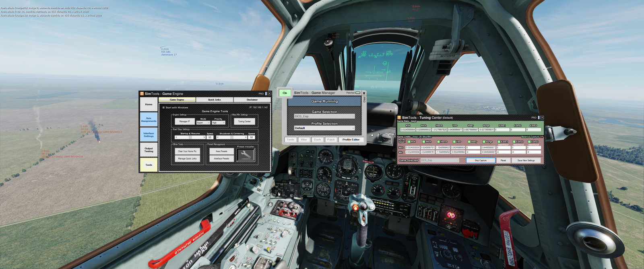Click the Startup & Resume slider thumb
Screen dimensions: 644x269
point(190,138)
